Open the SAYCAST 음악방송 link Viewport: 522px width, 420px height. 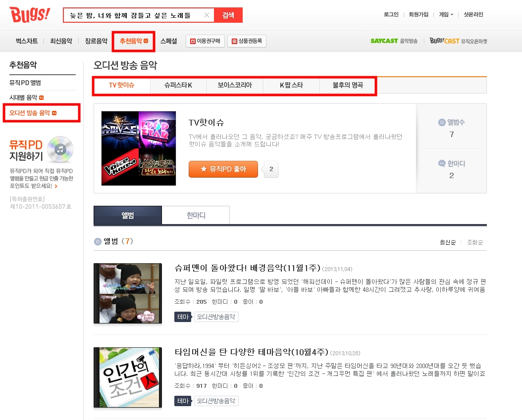394,41
